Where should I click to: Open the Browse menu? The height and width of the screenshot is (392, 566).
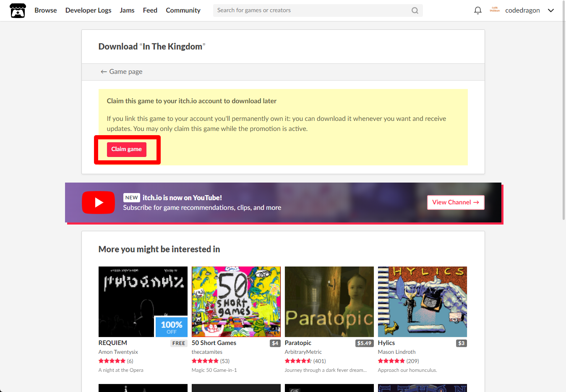46,10
